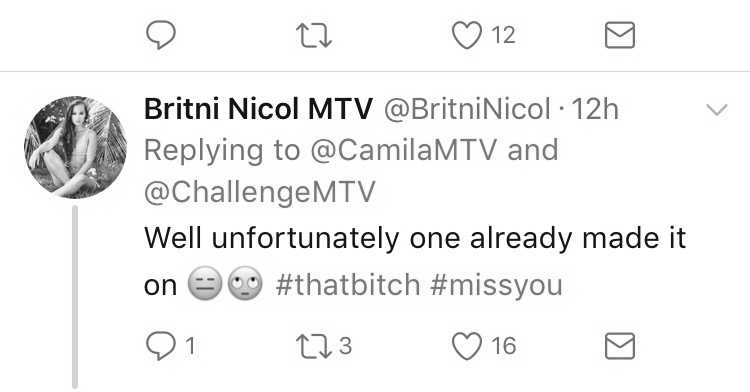View the 12h tweet timestamp
750x392 pixels.
pyautogui.click(x=595, y=109)
